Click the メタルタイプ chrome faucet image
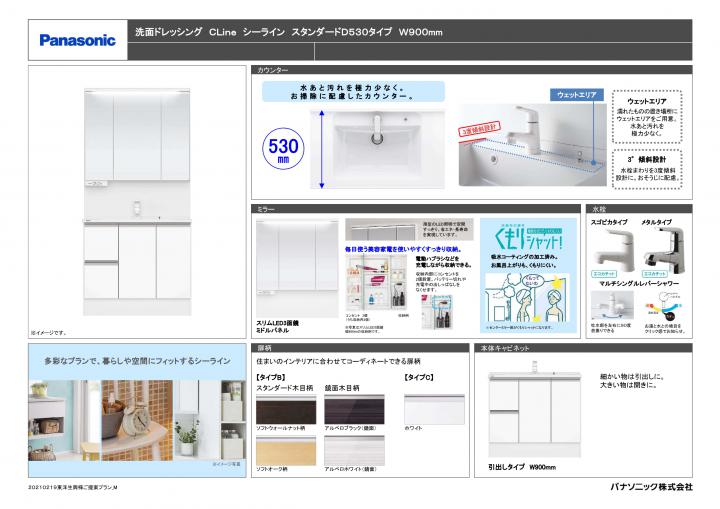This screenshot has width=720, height=509. pos(664,250)
